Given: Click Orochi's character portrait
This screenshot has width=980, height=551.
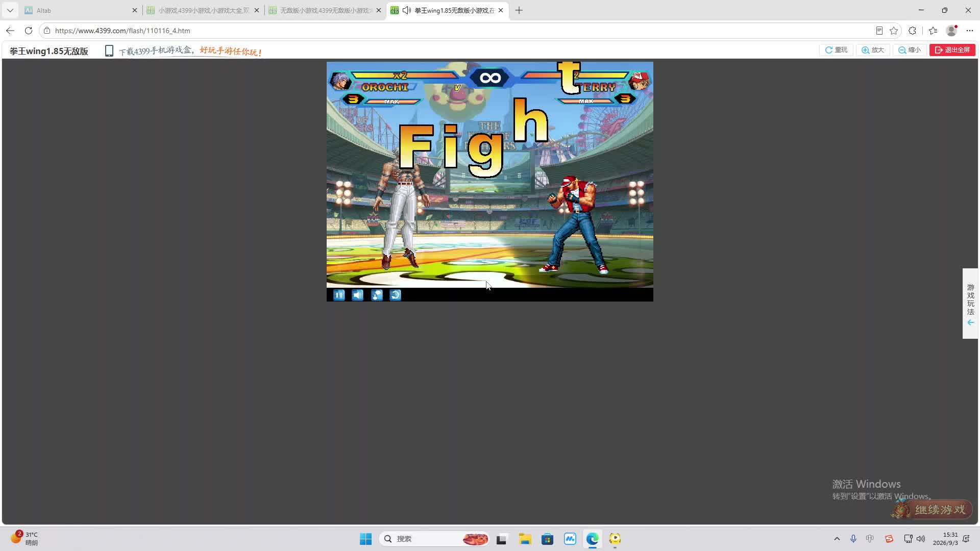Looking at the screenshot, I should [340, 81].
